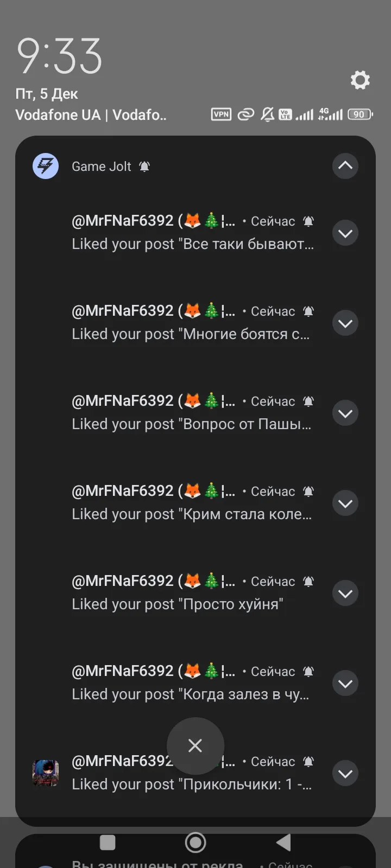Open the "Когда залез в чу" notification

[x=190, y=684]
